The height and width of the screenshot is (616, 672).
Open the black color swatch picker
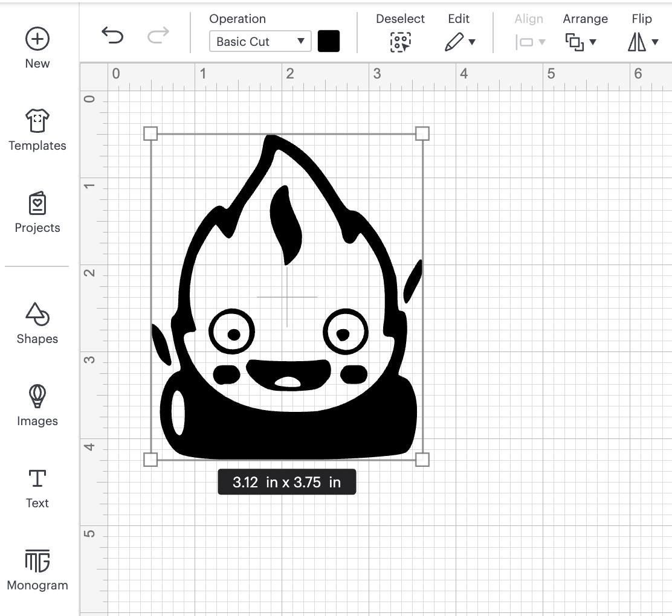pos(328,41)
